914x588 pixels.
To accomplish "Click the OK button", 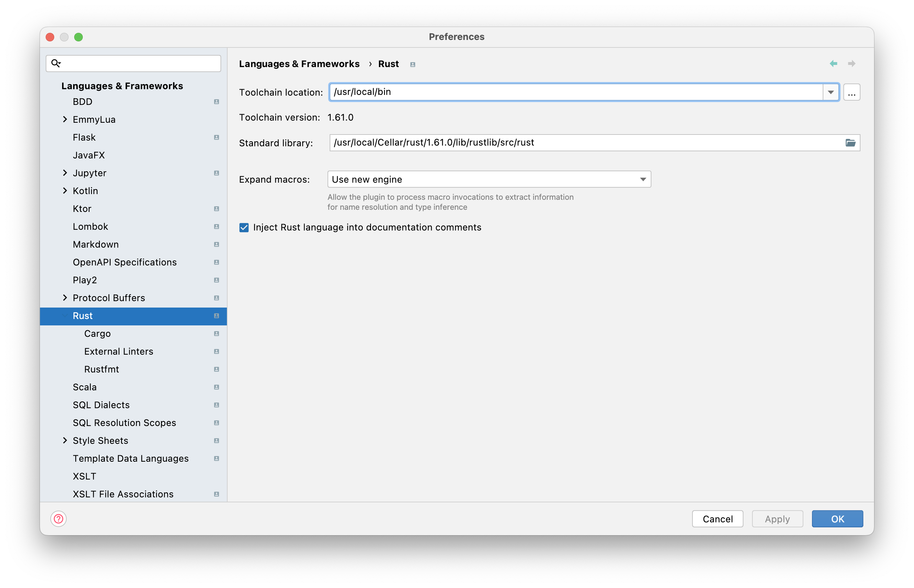I will click(837, 518).
